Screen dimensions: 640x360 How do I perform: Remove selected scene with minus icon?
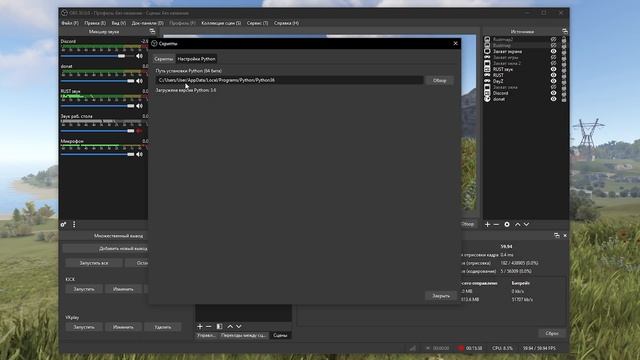[x=209, y=327]
